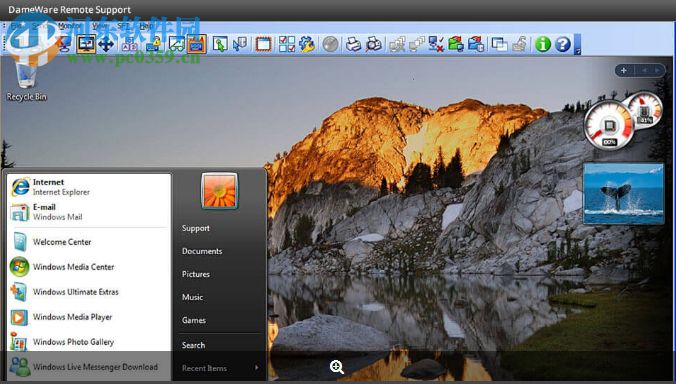Click the sidebar add gadget plus button

click(623, 70)
